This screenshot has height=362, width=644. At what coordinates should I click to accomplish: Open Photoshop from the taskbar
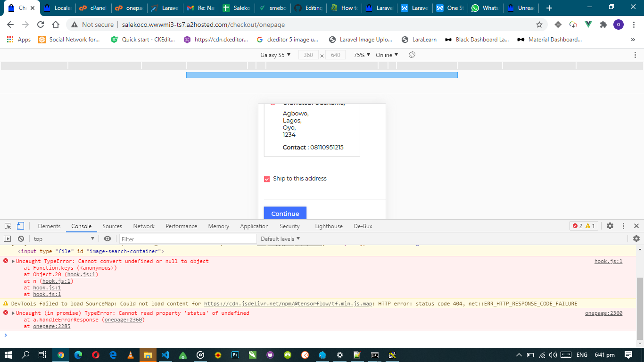click(x=235, y=355)
